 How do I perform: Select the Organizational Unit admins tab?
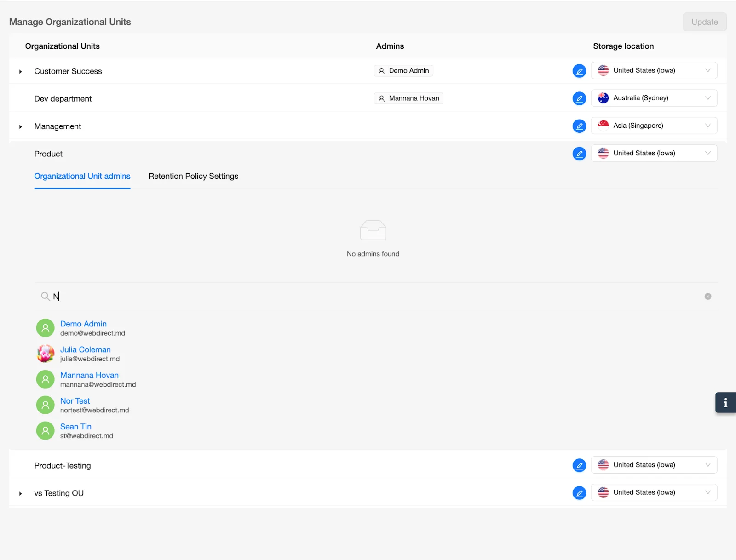coord(82,176)
